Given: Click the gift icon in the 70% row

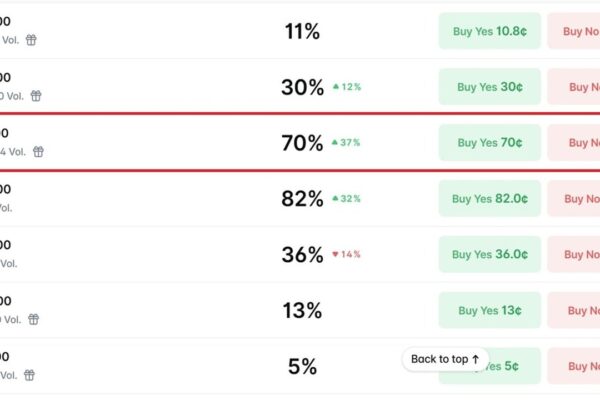Looking at the screenshot, I should 38,152.
